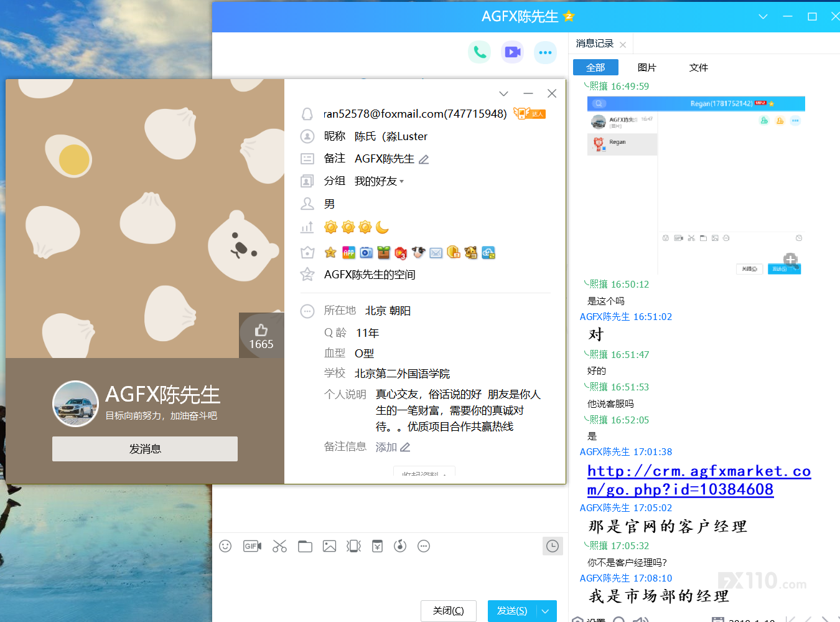Open the cow ranch service icon
840x622 pixels.
pos(418,252)
